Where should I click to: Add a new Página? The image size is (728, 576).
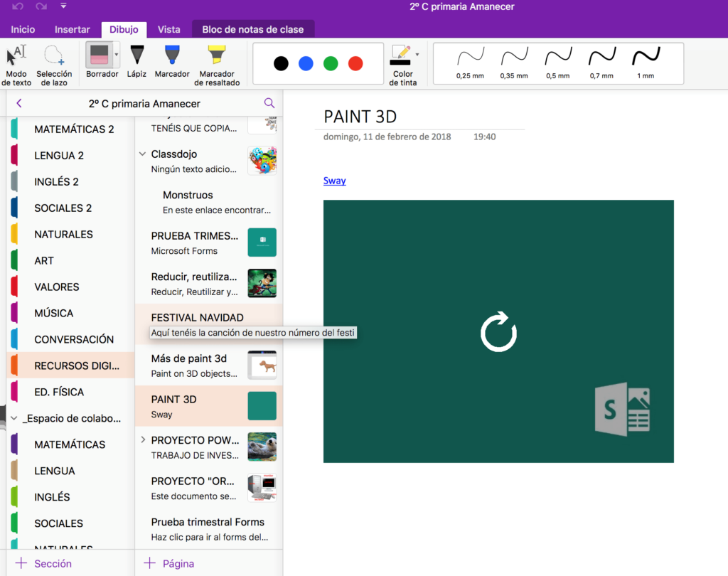tap(169, 563)
